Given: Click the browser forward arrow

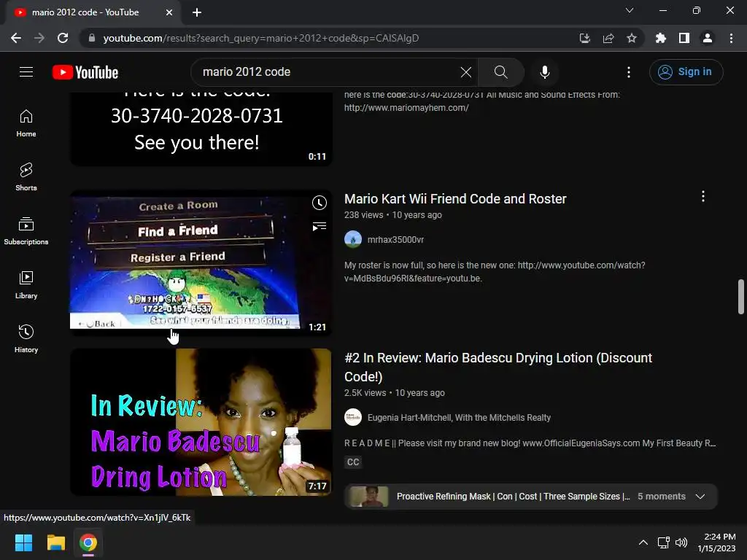Looking at the screenshot, I should click(39, 38).
